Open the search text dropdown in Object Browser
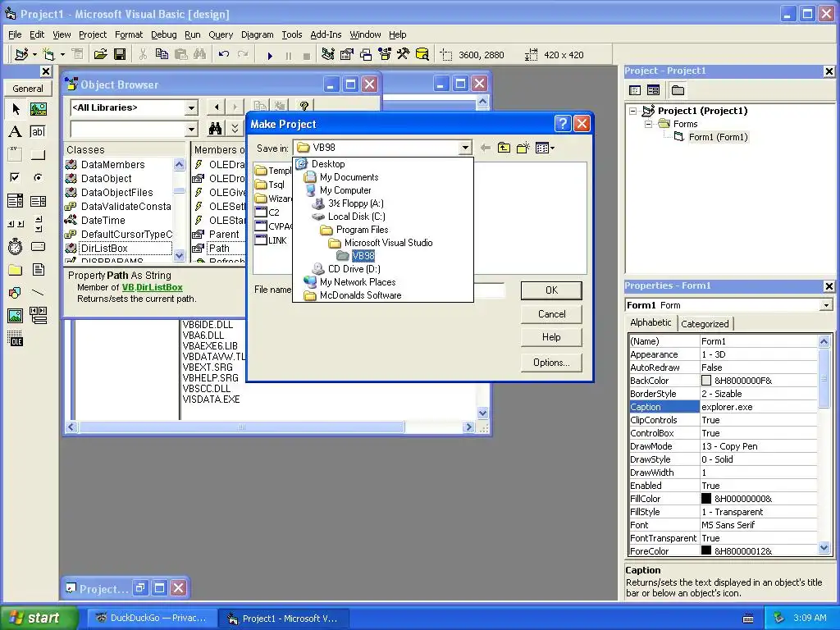The width and height of the screenshot is (840, 630). click(191, 129)
